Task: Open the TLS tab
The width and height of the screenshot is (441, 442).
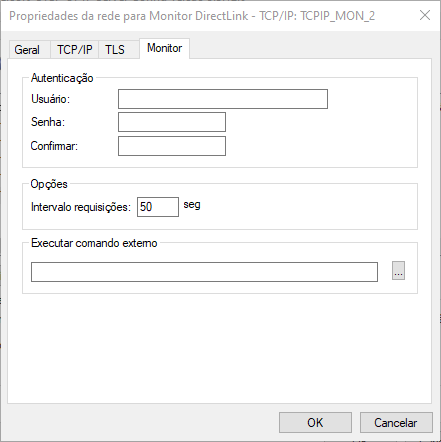Action: 115,50
